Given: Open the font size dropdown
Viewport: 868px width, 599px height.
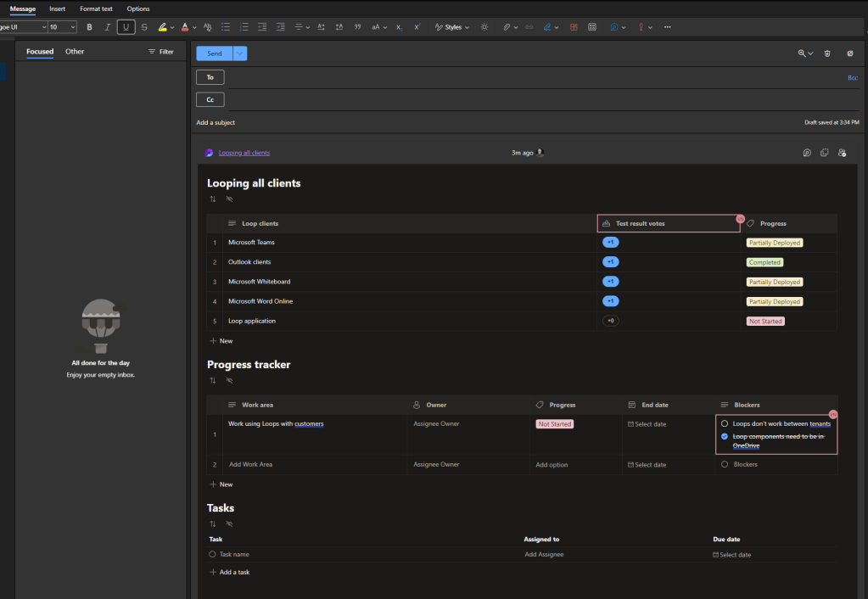Looking at the screenshot, I should coord(72,27).
